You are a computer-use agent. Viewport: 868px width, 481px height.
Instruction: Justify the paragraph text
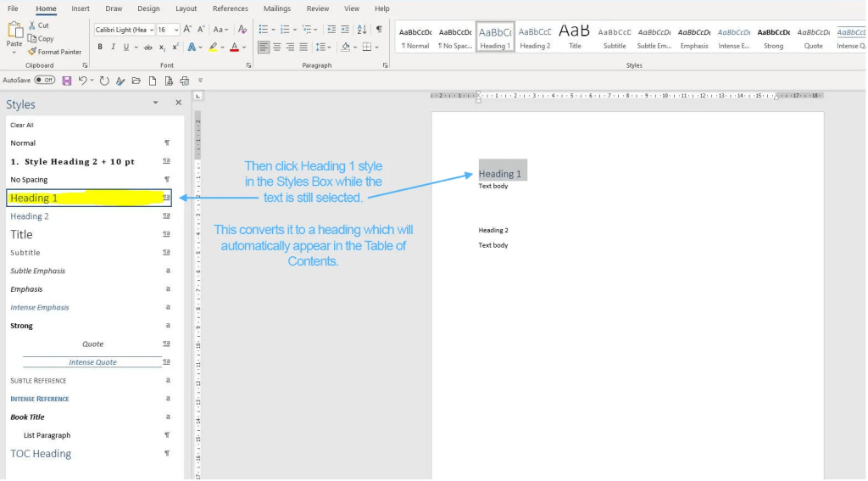pos(303,48)
